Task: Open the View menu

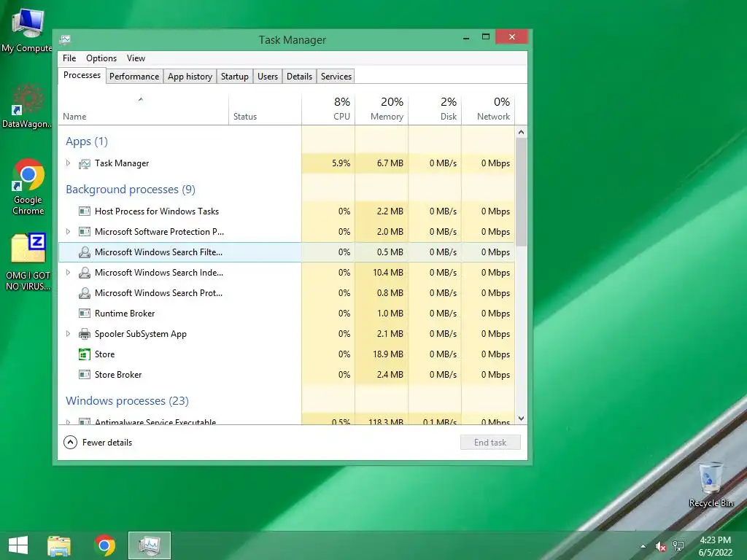Action: (x=136, y=58)
